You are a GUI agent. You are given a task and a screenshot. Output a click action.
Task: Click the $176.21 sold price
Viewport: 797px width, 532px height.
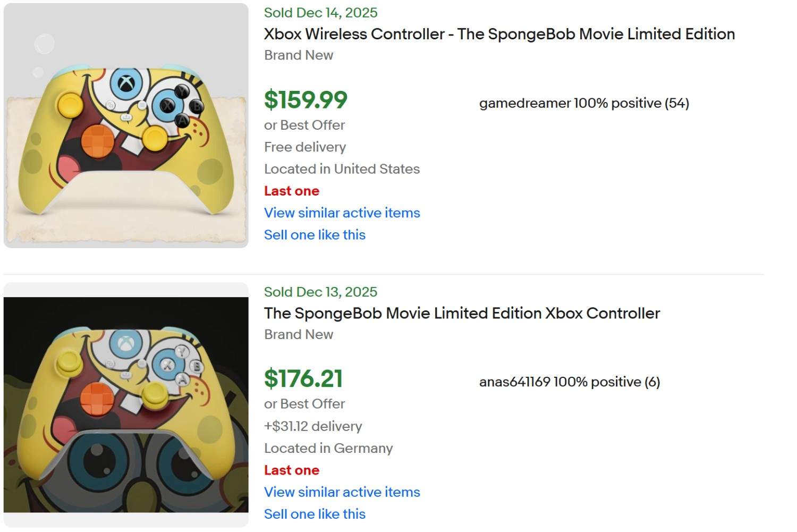click(303, 379)
